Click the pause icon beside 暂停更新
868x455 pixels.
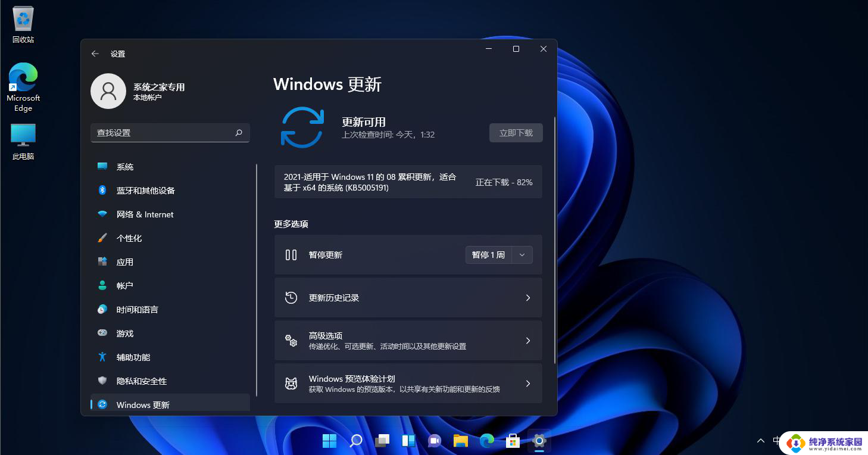click(x=291, y=255)
